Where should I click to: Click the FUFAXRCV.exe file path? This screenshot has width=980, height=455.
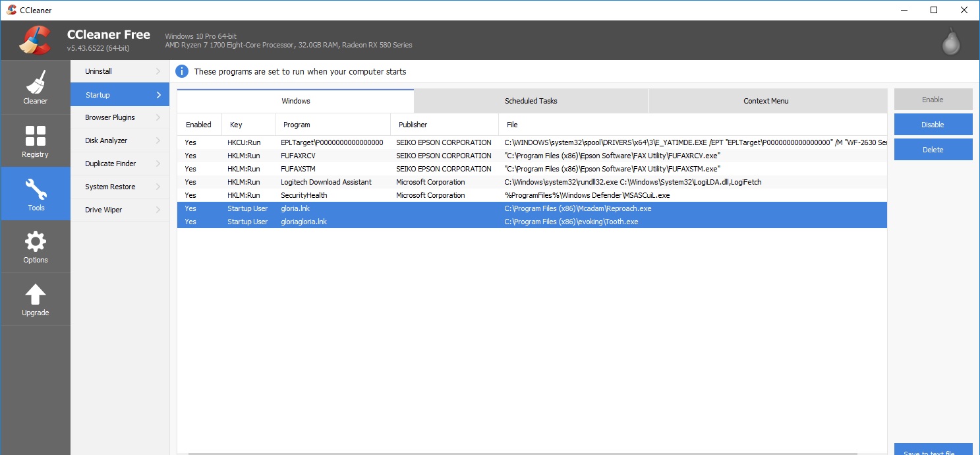pos(612,156)
